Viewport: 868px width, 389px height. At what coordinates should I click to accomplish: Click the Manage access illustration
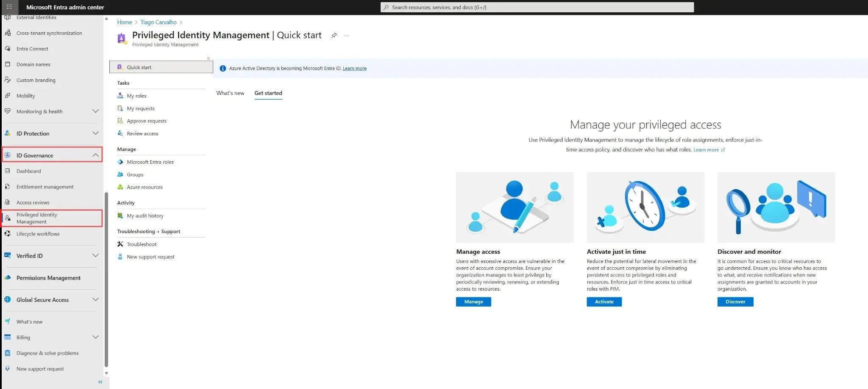click(x=515, y=207)
